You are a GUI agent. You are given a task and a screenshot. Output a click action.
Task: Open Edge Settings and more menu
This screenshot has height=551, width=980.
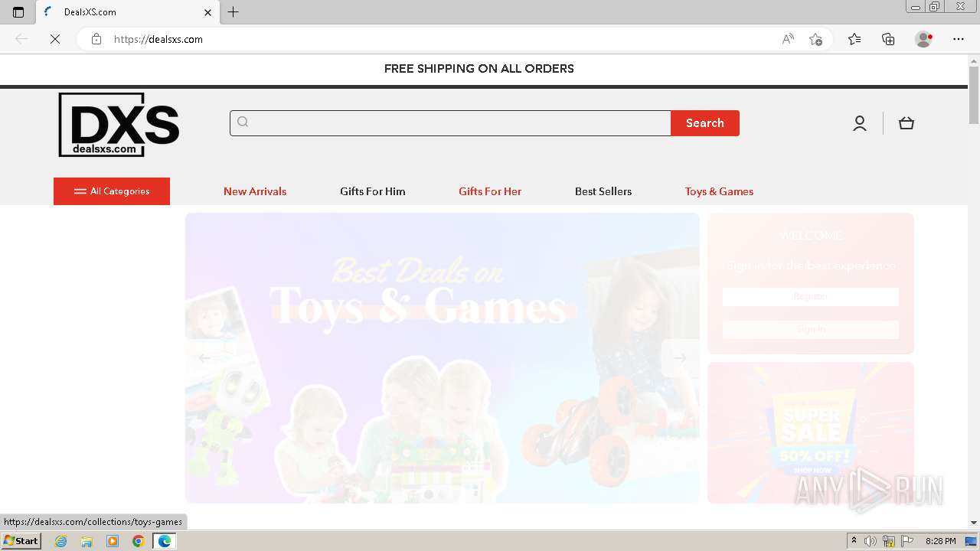[x=959, y=39]
